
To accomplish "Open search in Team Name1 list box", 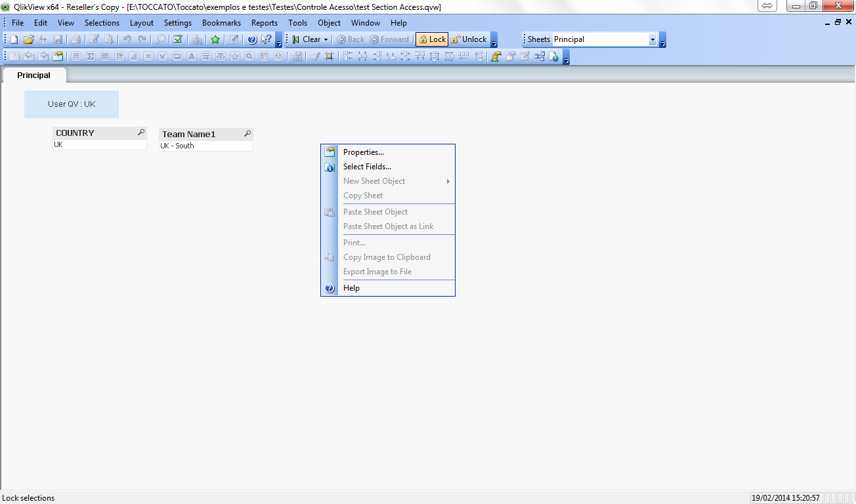I will click(247, 134).
